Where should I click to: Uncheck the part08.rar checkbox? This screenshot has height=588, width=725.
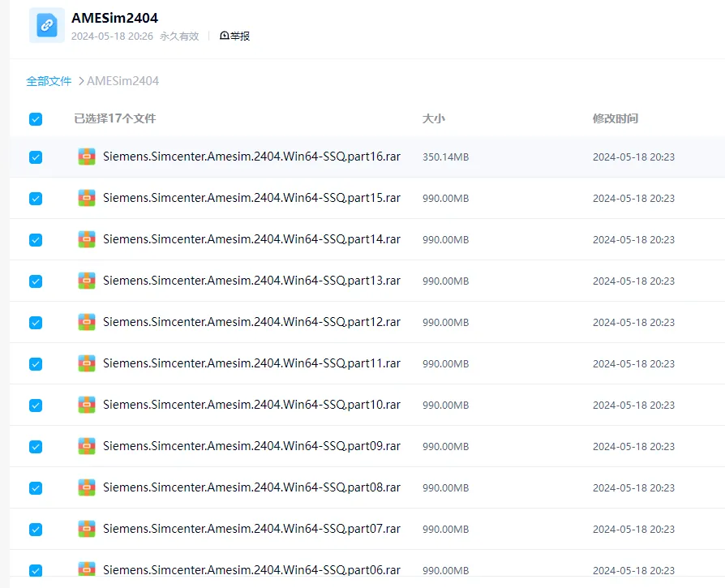pos(36,487)
